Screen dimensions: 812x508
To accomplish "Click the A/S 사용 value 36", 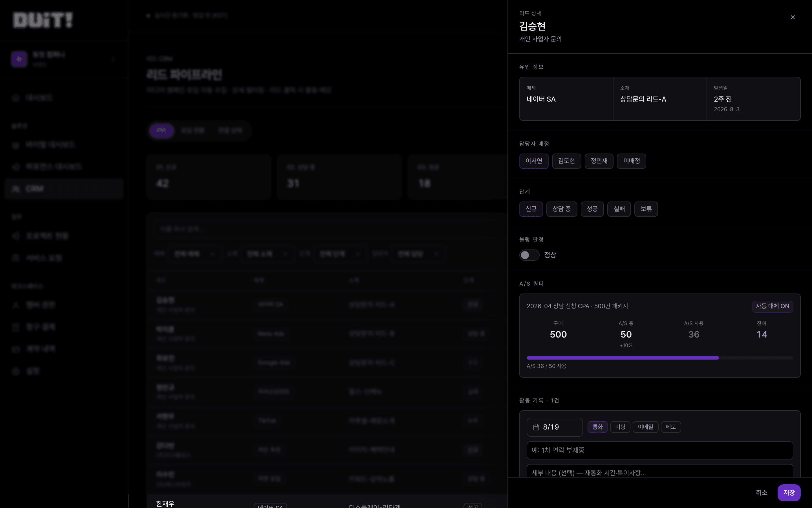I will pyautogui.click(x=694, y=334).
